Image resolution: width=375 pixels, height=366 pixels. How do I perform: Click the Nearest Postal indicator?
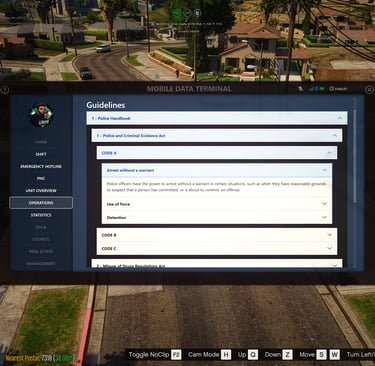[x=39, y=358]
